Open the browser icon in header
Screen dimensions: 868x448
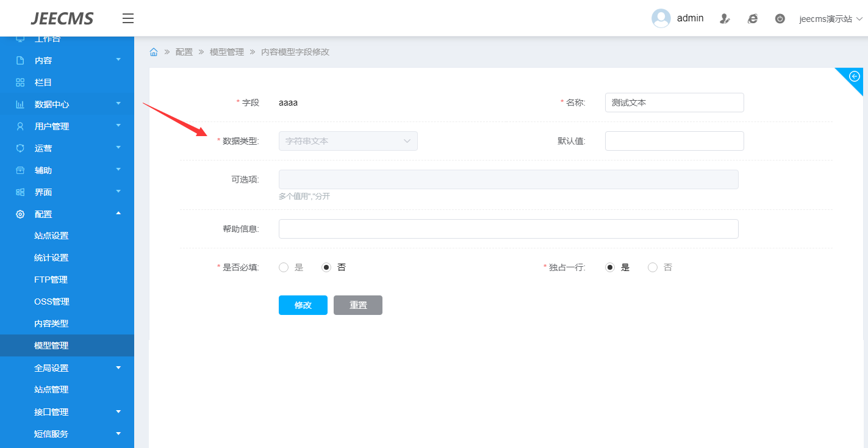[x=753, y=19]
